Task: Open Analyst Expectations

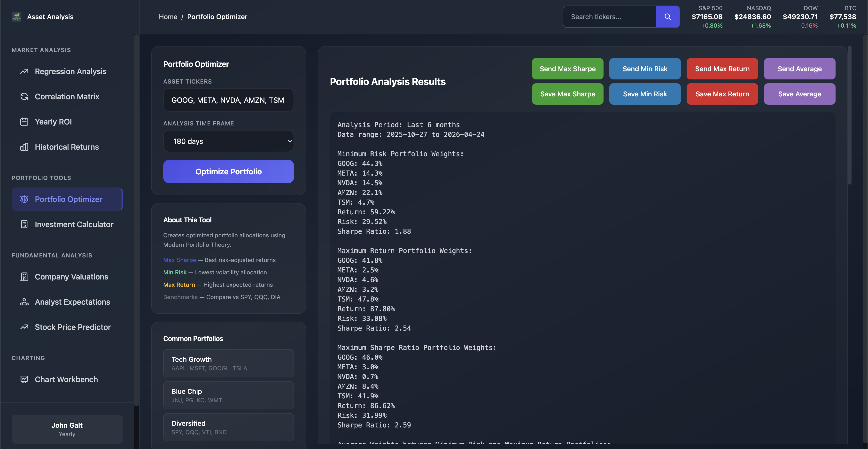Action: tap(67, 302)
